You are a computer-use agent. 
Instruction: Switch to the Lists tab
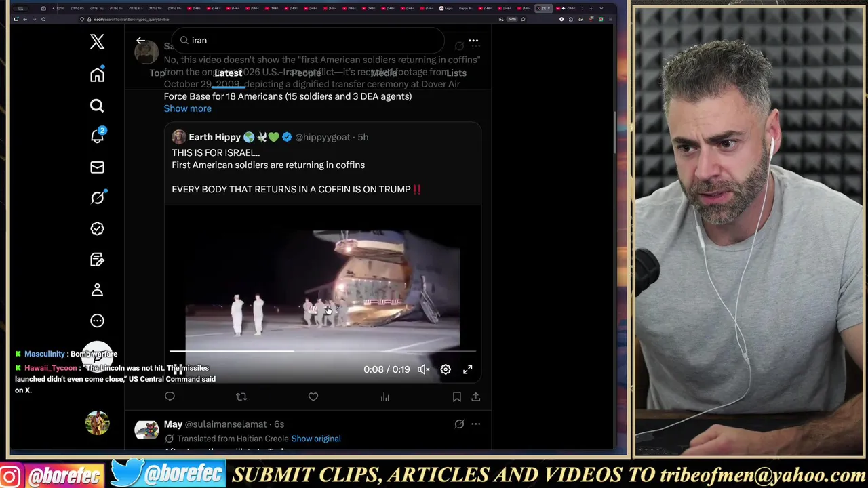point(456,73)
